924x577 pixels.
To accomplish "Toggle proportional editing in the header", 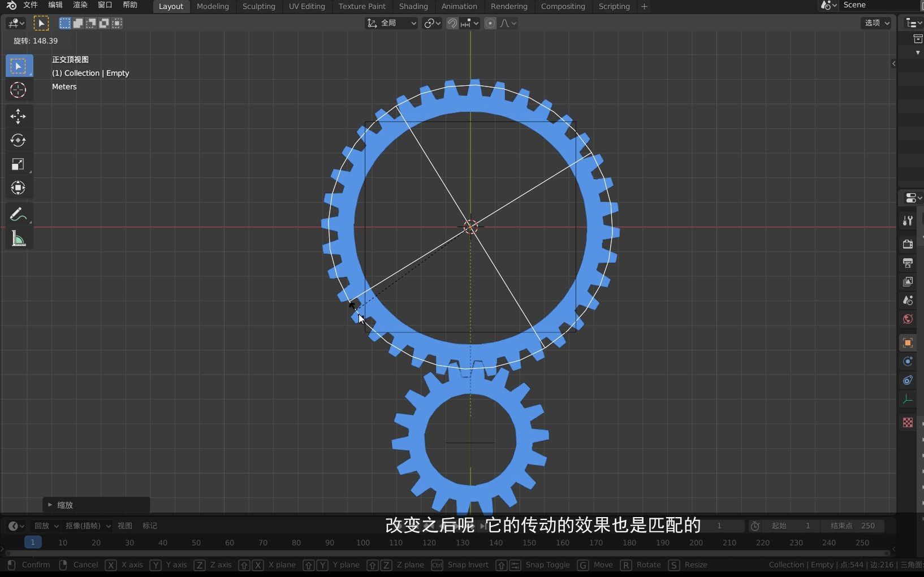I will pyautogui.click(x=490, y=23).
